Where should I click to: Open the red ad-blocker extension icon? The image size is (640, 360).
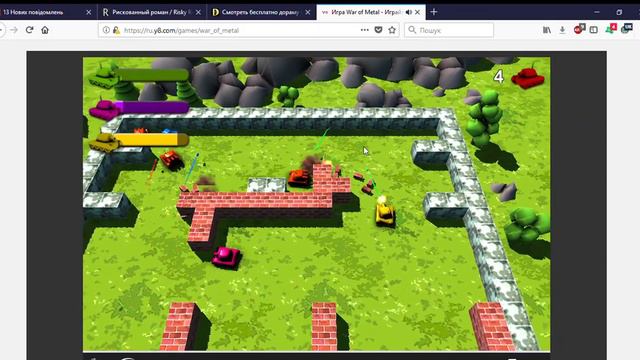tap(579, 29)
